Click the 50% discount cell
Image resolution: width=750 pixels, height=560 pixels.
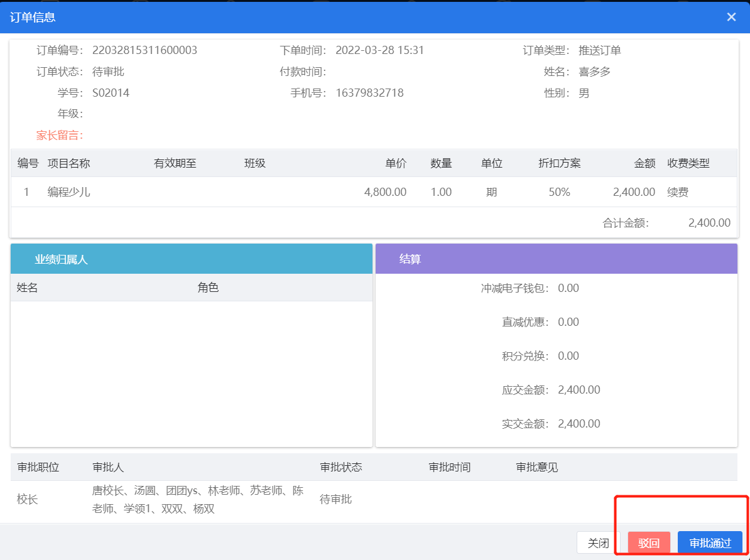click(559, 192)
